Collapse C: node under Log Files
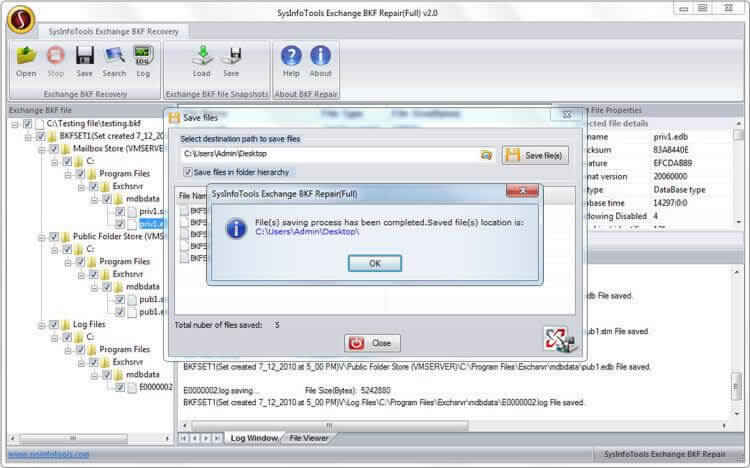The width and height of the screenshot is (750, 468). pyautogui.click(x=55, y=338)
